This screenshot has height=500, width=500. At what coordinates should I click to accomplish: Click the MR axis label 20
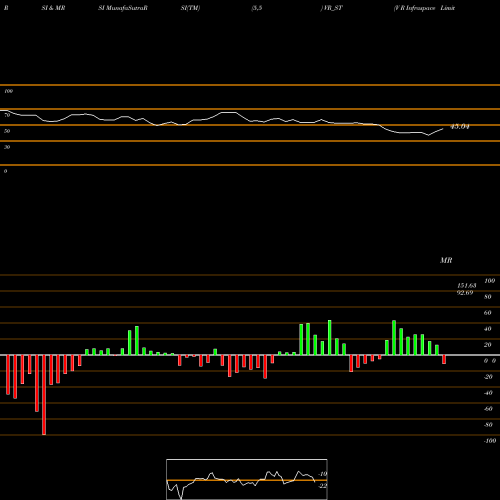click(x=488, y=345)
